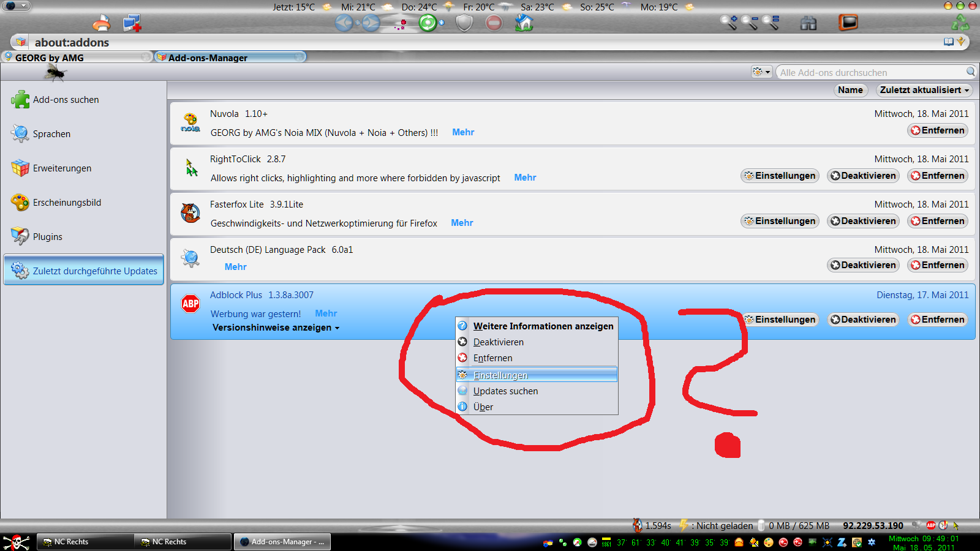
Task: Click Mehr link for Nuvola
Action: click(463, 132)
